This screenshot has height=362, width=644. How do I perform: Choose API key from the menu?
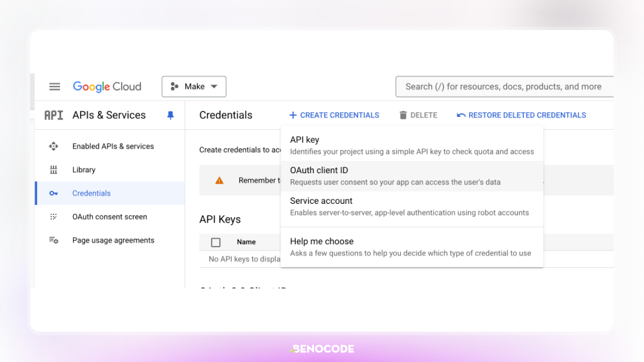tap(412, 145)
